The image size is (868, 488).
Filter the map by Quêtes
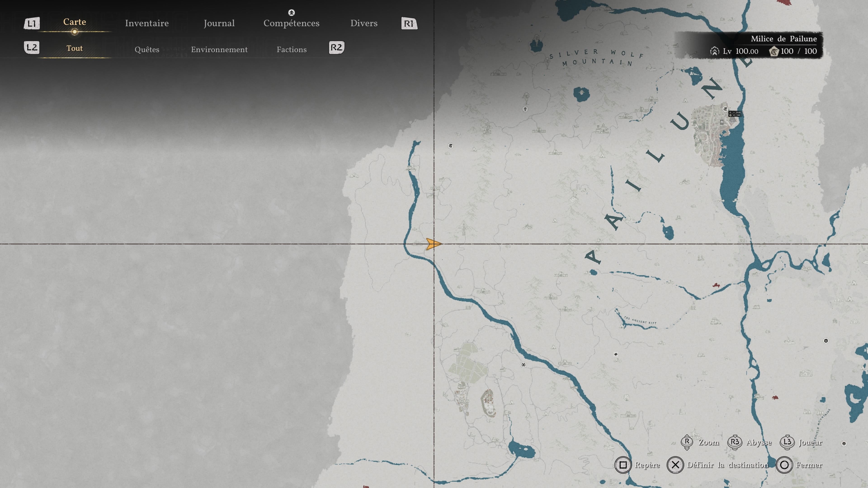point(147,49)
